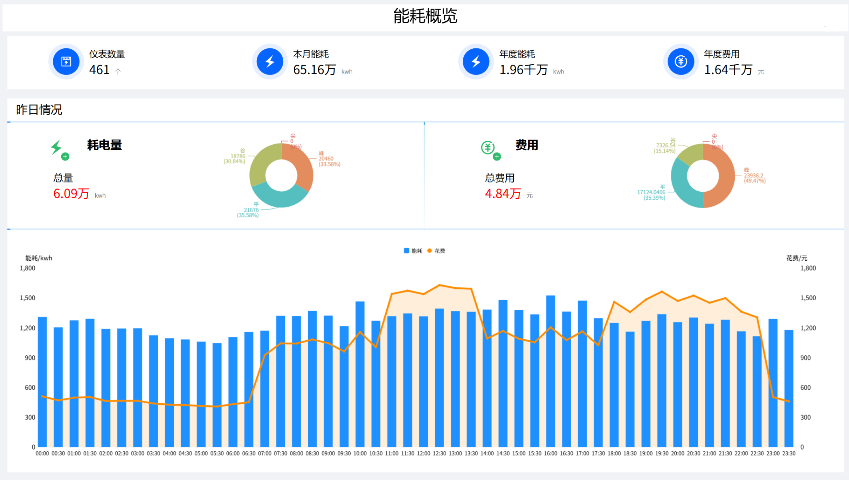Click the 461 meter count value
849x480 pixels.
[100, 70]
